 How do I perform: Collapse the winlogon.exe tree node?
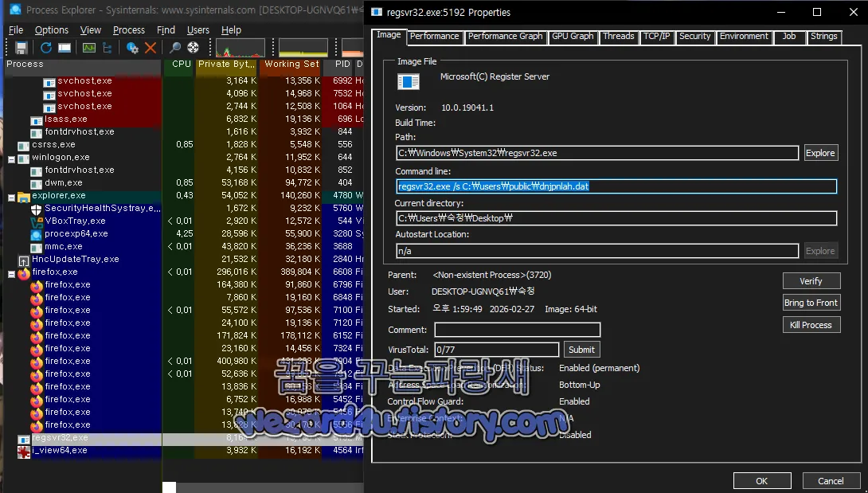click(11, 158)
